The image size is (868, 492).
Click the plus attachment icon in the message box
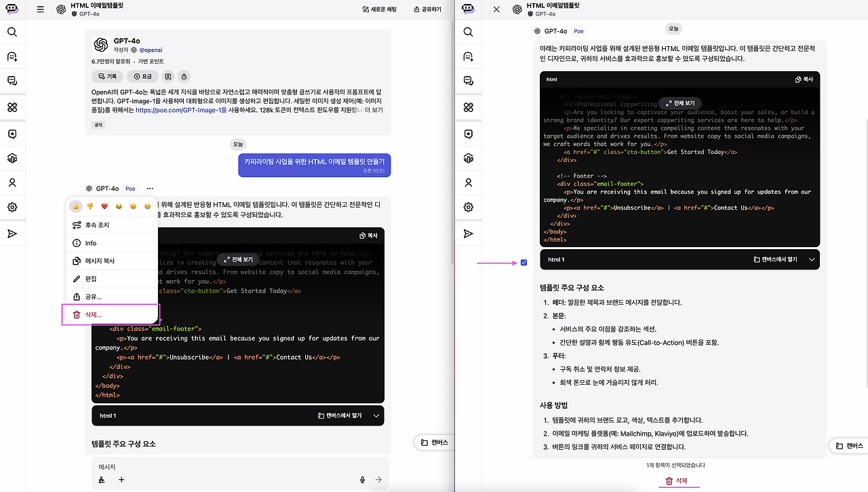(x=121, y=480)
